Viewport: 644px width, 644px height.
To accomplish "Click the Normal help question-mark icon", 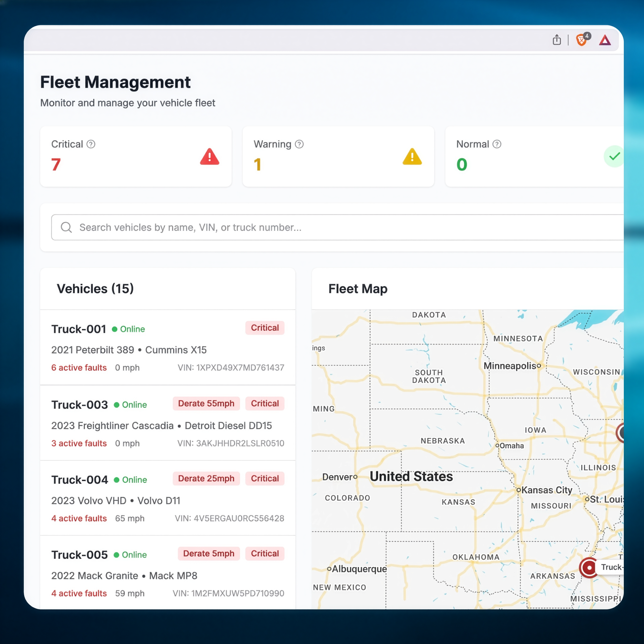I will (497, 144).
